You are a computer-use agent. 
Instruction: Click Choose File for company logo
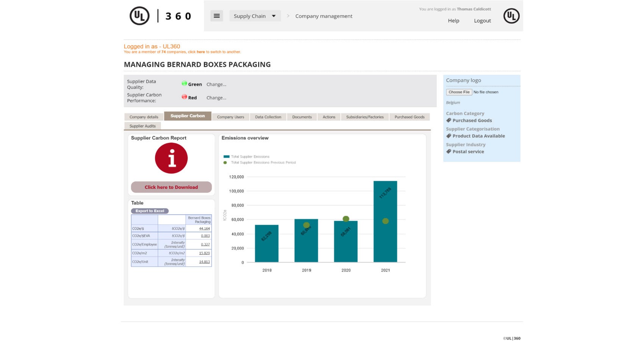(459, 92)
